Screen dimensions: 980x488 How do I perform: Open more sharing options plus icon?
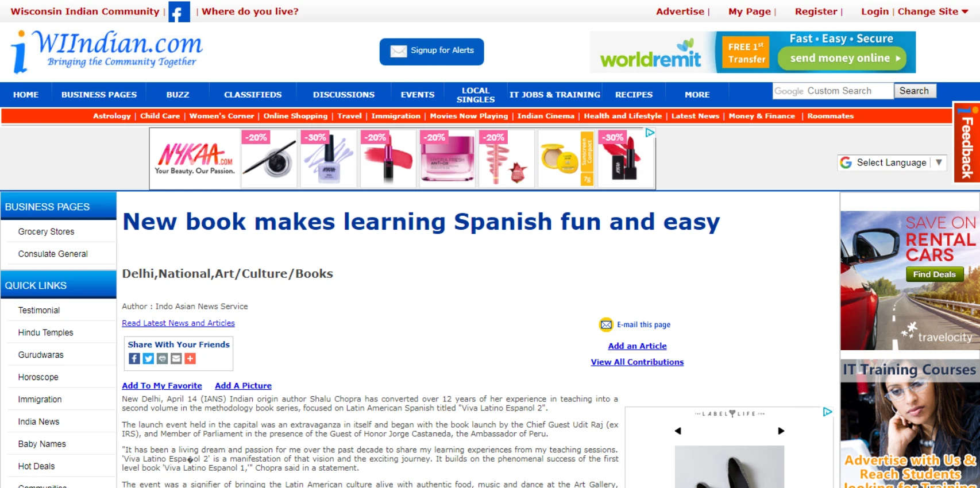[x=190, y=359]
